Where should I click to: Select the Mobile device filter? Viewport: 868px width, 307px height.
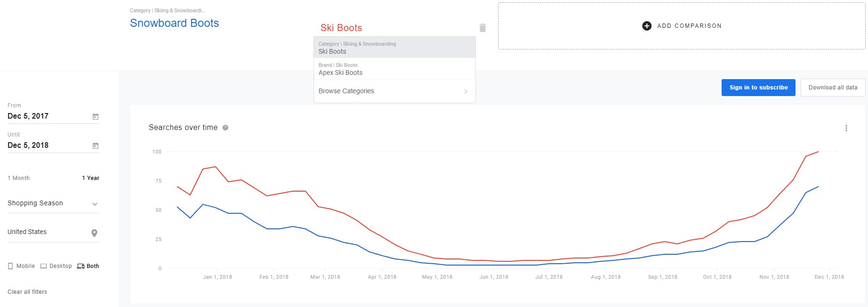click(21, 266)
